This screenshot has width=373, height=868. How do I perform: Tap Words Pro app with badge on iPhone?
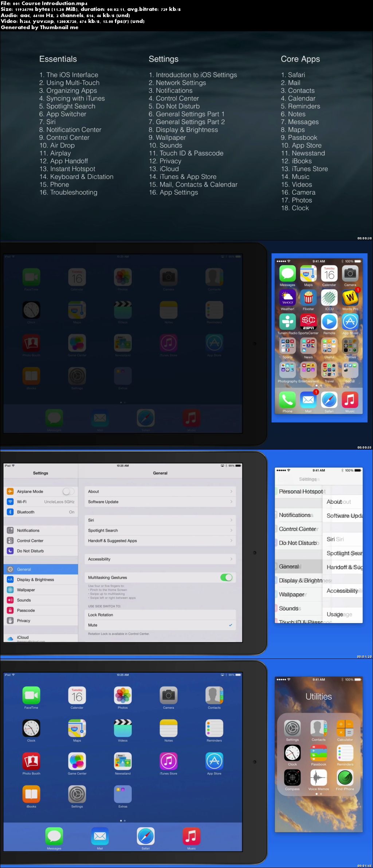[350, 298]
